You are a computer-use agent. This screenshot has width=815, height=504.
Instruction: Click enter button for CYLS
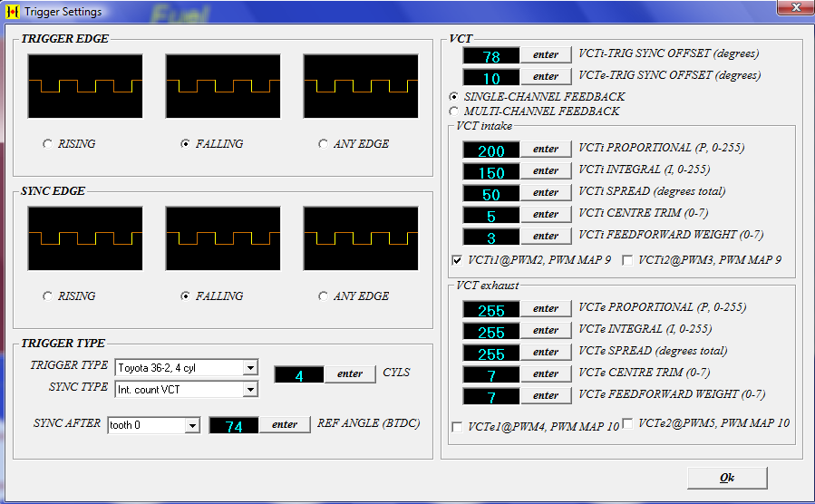(350, 374)
